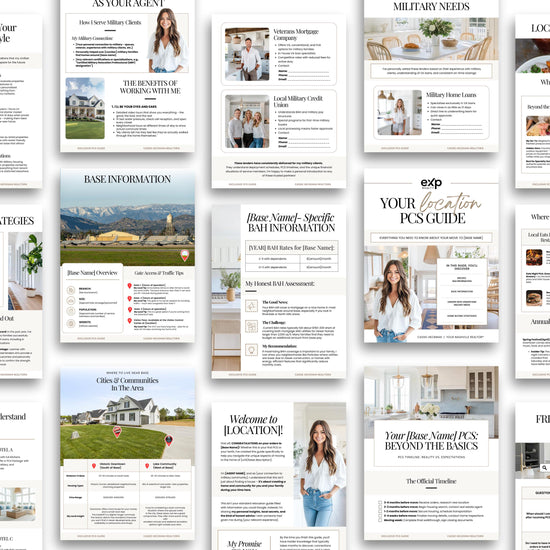Click the eXp Realty logo on the cover page

pos(431,183)
